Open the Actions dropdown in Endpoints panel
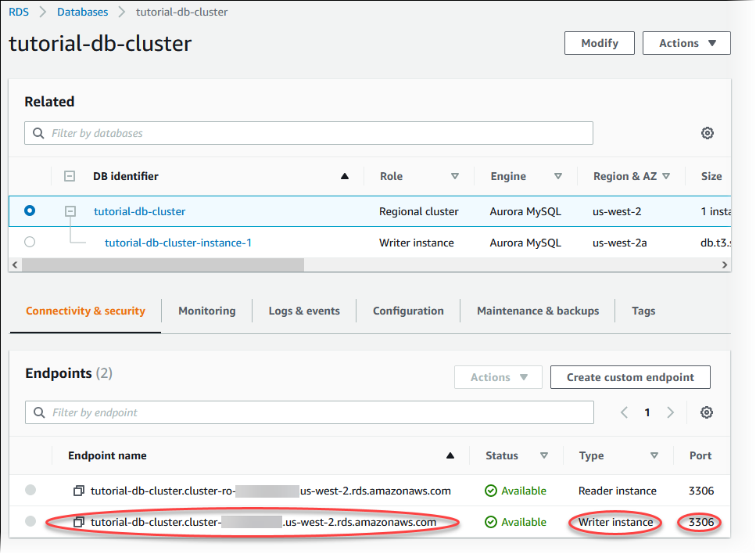 point(498,376)
